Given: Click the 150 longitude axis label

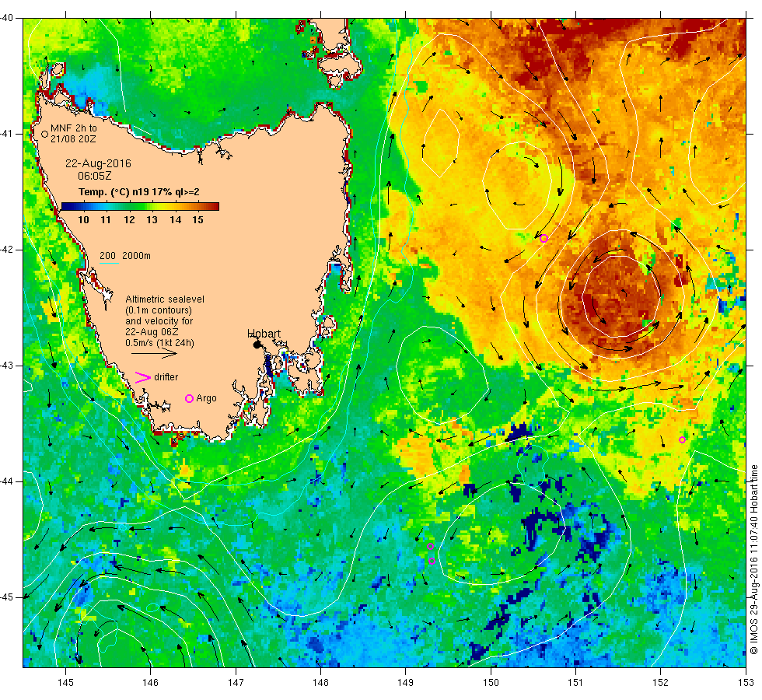Looking at the screenshot, I should point(491,683).
